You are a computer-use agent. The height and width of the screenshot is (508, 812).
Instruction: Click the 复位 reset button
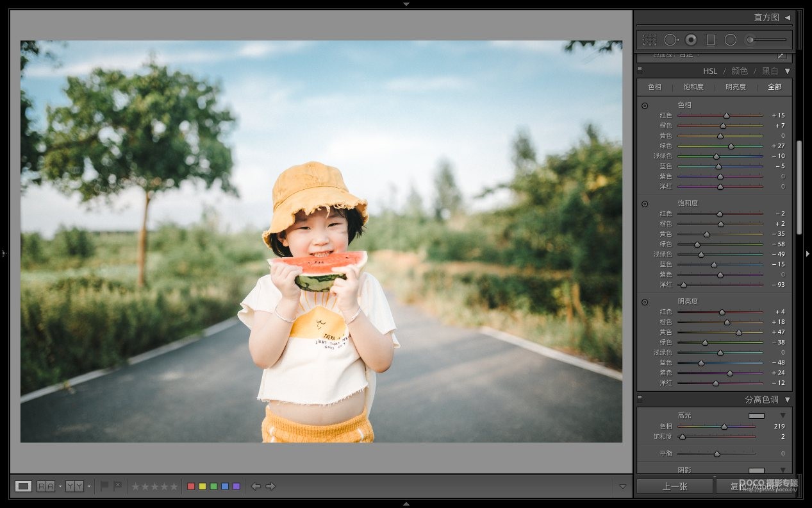tap(754, 486)
